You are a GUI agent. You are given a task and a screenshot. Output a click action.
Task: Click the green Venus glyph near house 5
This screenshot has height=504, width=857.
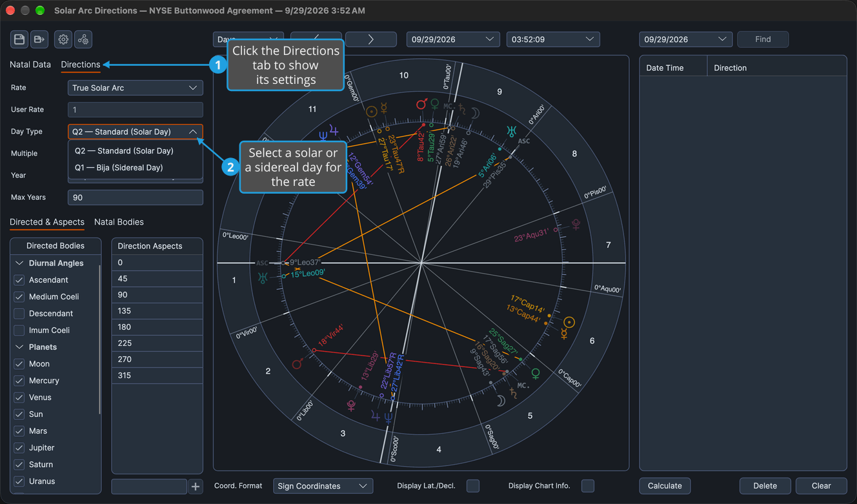(535, 374)
